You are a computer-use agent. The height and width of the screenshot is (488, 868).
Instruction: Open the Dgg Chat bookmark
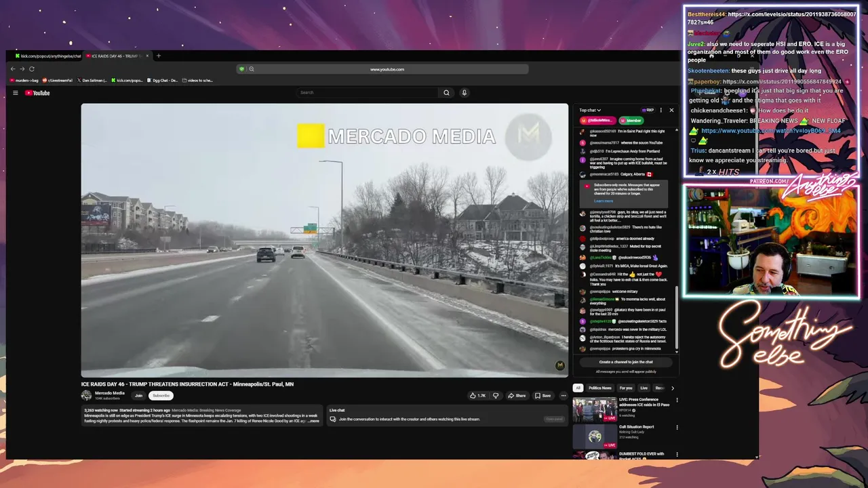pos(163,80)
